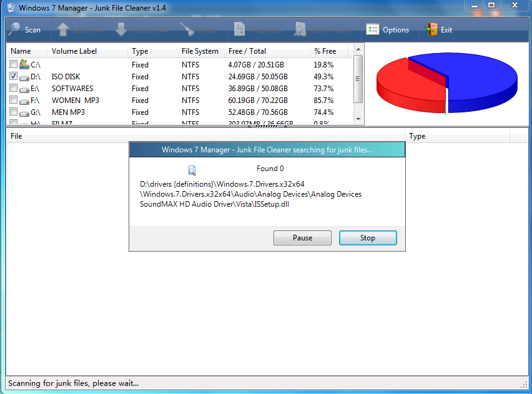Click the 36.89GB / 50.08GB cell

pyautogui.click(x=258, y=89)
